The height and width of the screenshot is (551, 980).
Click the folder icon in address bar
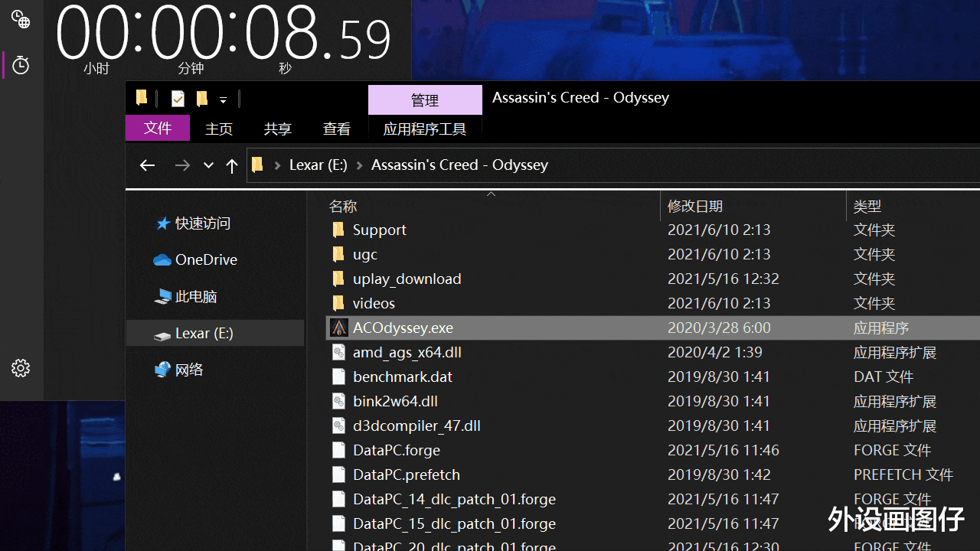(x=258, y=165)
